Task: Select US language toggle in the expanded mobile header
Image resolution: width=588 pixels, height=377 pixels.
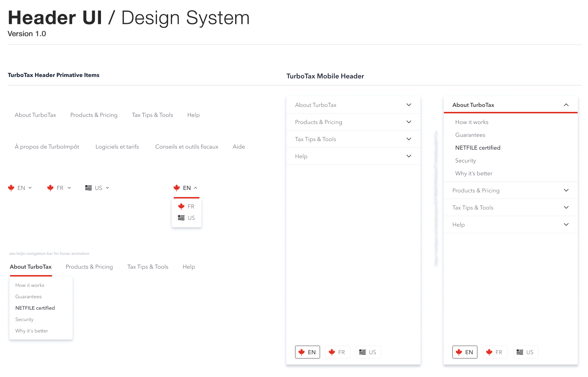Action: pos(526,352)
